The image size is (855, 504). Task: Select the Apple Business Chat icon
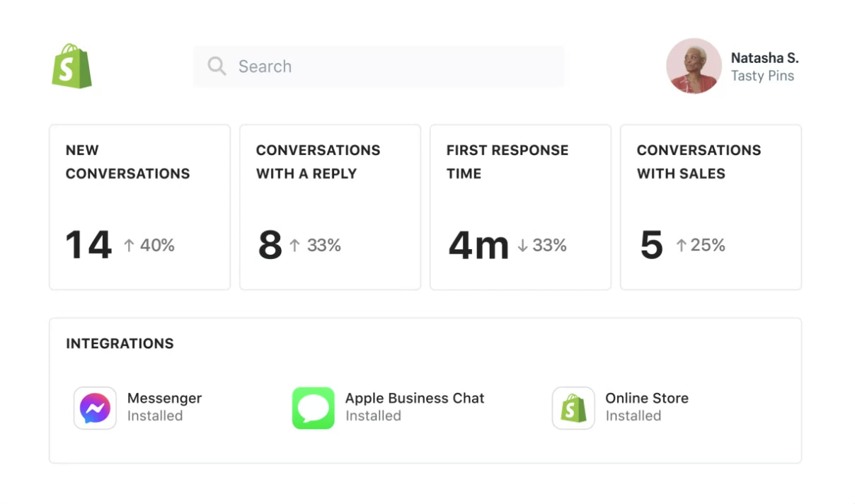313,408
